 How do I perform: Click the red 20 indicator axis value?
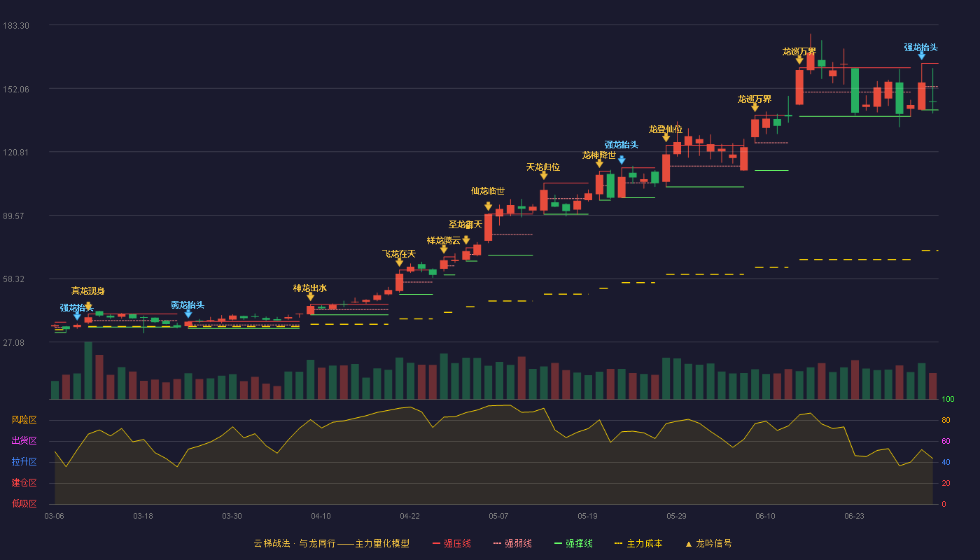946,483
